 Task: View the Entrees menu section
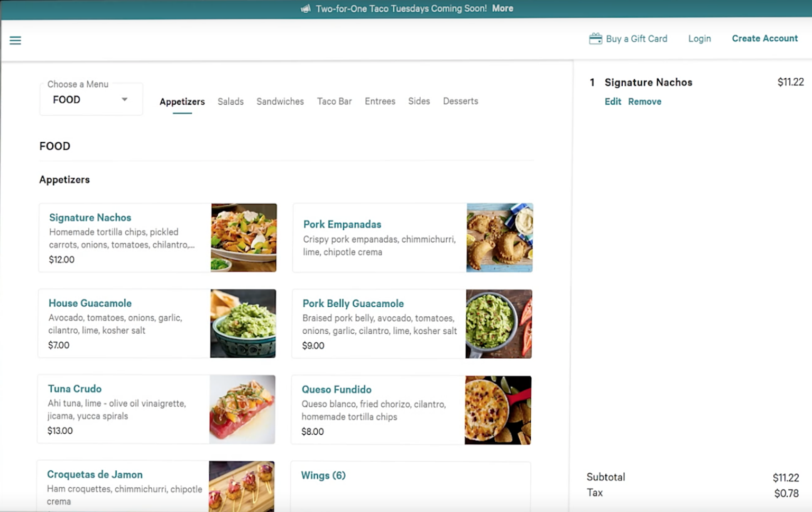pos(380,101)
